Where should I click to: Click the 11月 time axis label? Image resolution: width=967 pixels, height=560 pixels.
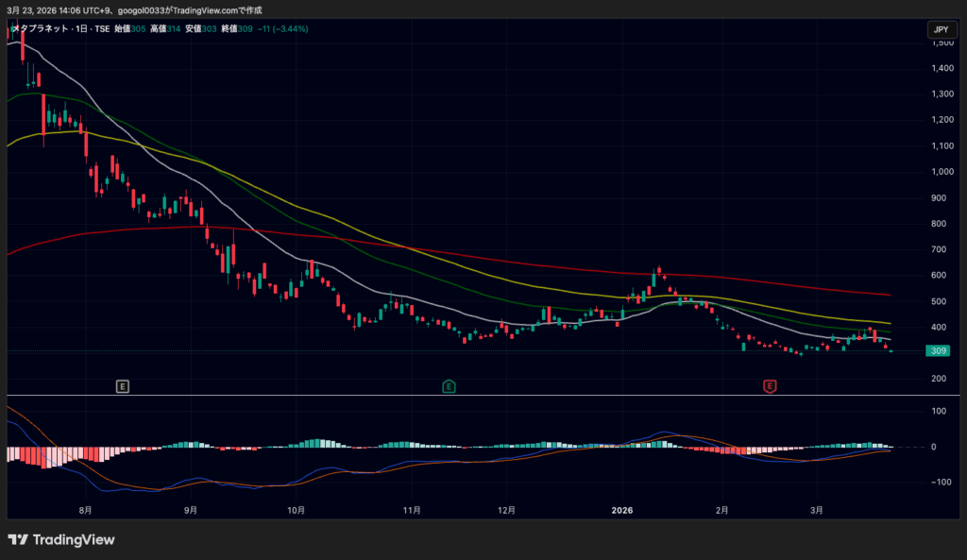(412, 510)
